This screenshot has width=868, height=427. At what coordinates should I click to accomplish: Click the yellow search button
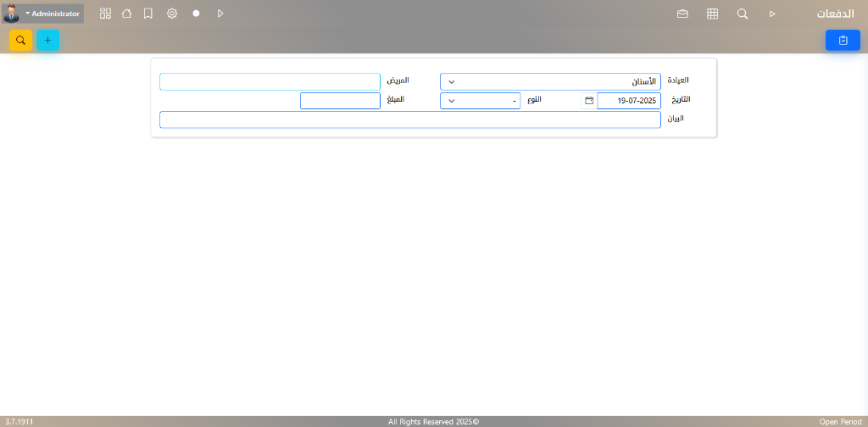pos(20,40)
